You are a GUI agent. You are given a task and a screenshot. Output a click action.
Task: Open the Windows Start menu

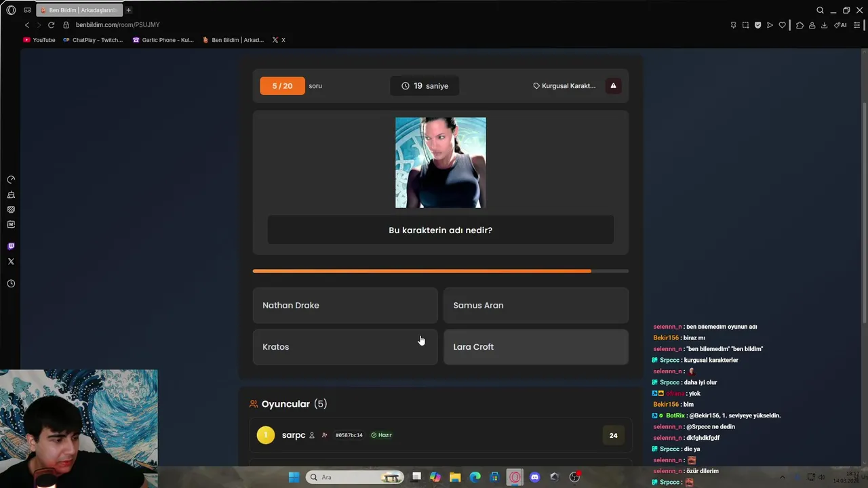tap(294, 477)
